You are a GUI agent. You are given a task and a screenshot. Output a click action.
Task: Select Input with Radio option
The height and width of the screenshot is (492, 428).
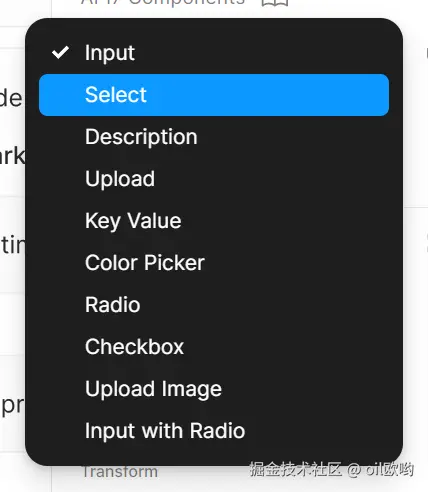tap(214, 431)
